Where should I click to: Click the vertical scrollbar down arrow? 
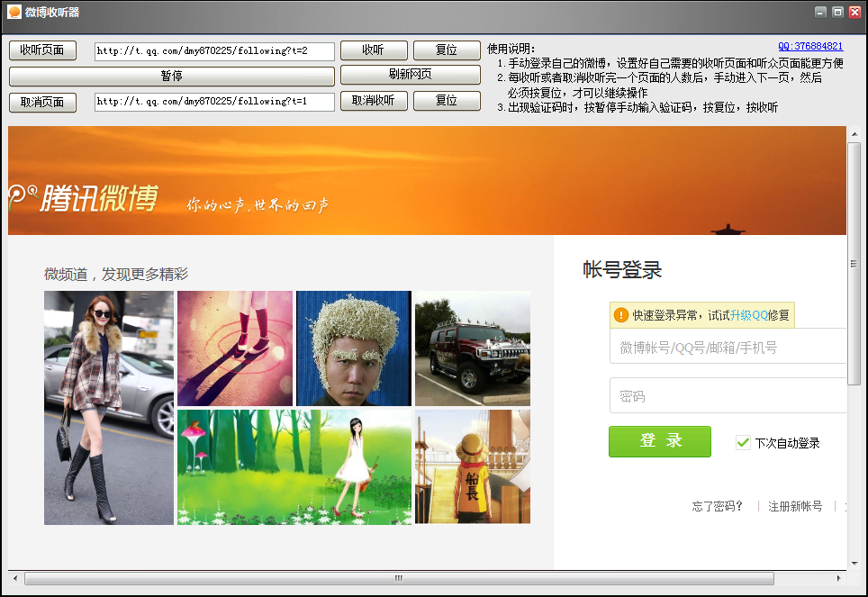tap(854, 563)
